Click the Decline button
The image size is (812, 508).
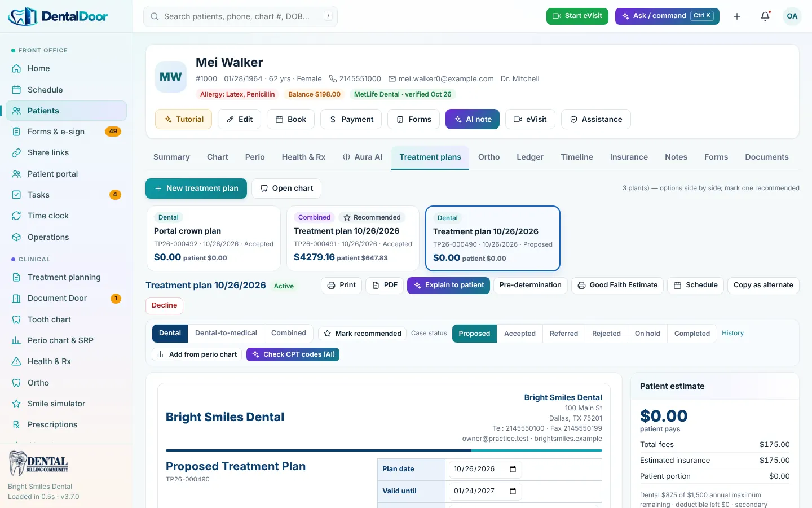[164, 305]
